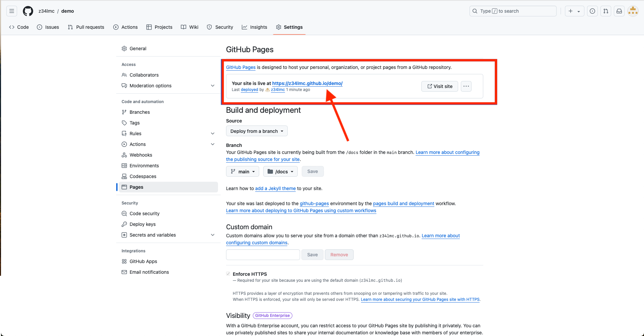Viewport: 644px width, 336px height.
Task: Open the /docs folder dropdown
Action: click(x=280, y=172)
